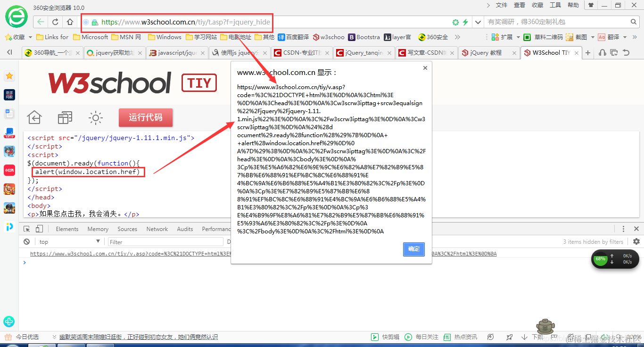Screen dimensions: 644x347
Task: Click the 截图 screenshot tool
Action: pyautogui.click(x=577, y=37)
